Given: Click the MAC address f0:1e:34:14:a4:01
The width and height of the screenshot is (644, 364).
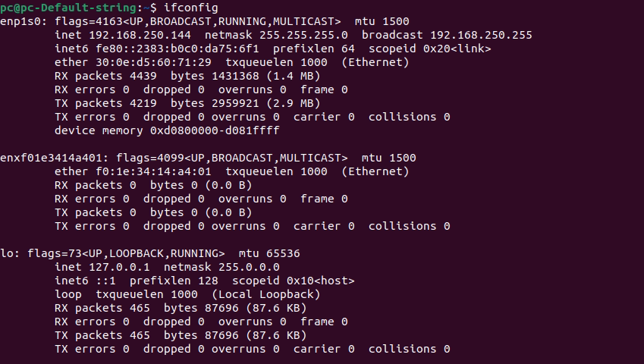Looking at the screenshot, I should [x=153, y=171].
